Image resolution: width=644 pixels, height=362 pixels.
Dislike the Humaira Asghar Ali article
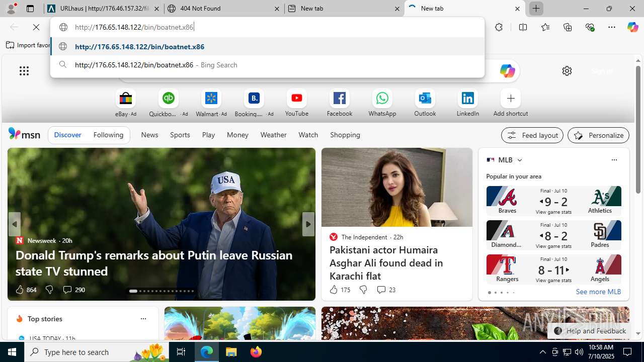[363, 290]
